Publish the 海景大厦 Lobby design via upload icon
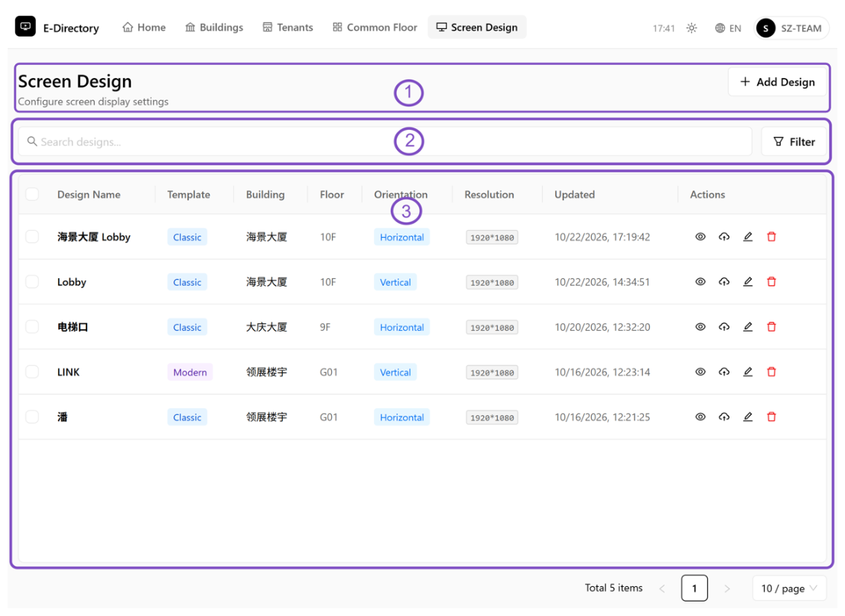 click(x=723, y=237)
